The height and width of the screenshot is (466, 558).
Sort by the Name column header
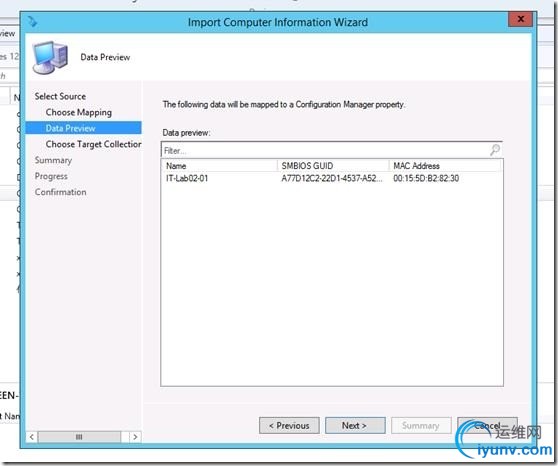pos(220,166)
